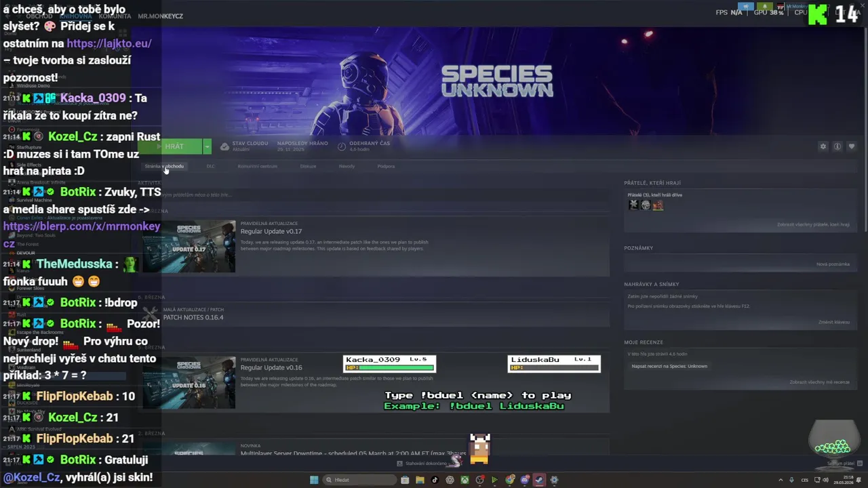This screenshot has height=488, width=868.
Task: Open the Regular Update v0.16 thumbnail
Action: coord(189,382)
